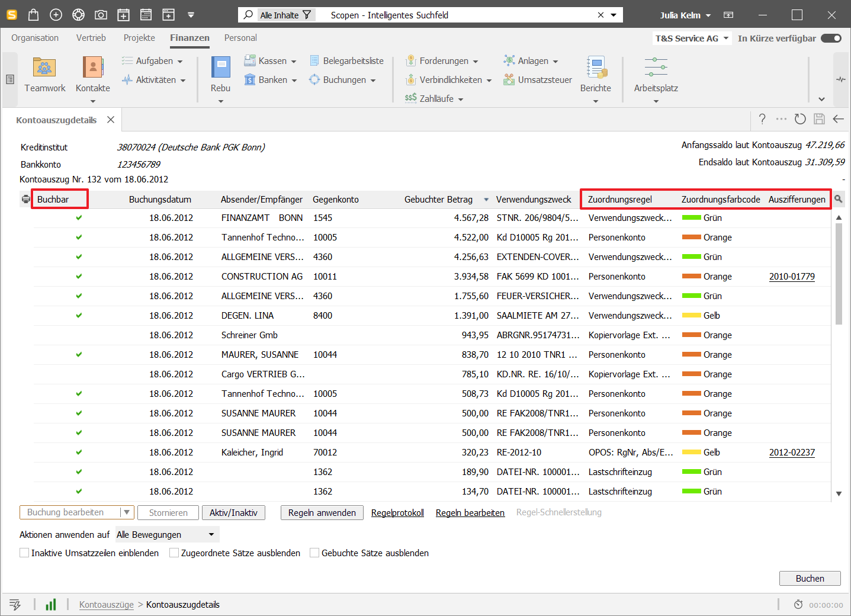Open the T&S Service AG company dropdown
The width and height of the screenshot is (851, 616).
click(692, 38)
